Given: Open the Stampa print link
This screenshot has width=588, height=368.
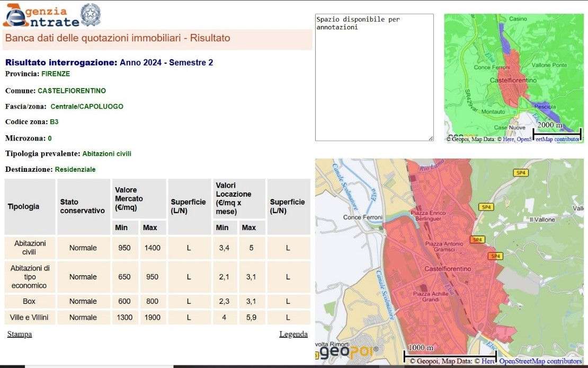Looking at the screenshot, I should pos(19,334).
